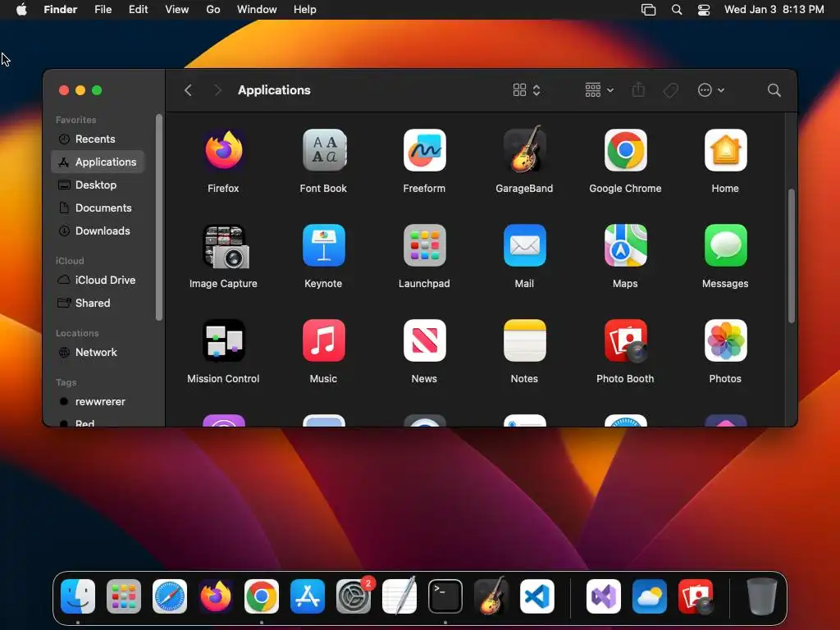Click the Stage Manager menu bar icon
Image resolution: width=840 pixels, height=630 pixels.
tap(648, 10)
